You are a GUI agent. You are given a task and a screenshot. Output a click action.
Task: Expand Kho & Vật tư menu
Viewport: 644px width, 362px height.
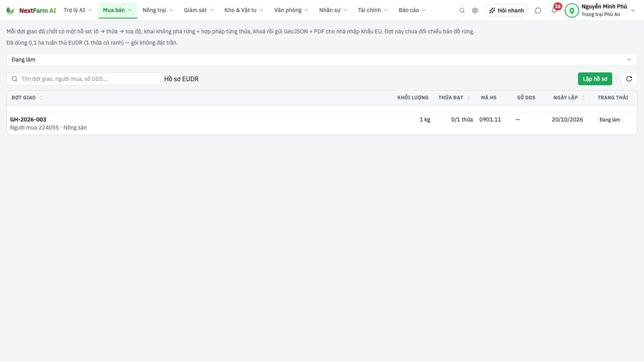244,10
